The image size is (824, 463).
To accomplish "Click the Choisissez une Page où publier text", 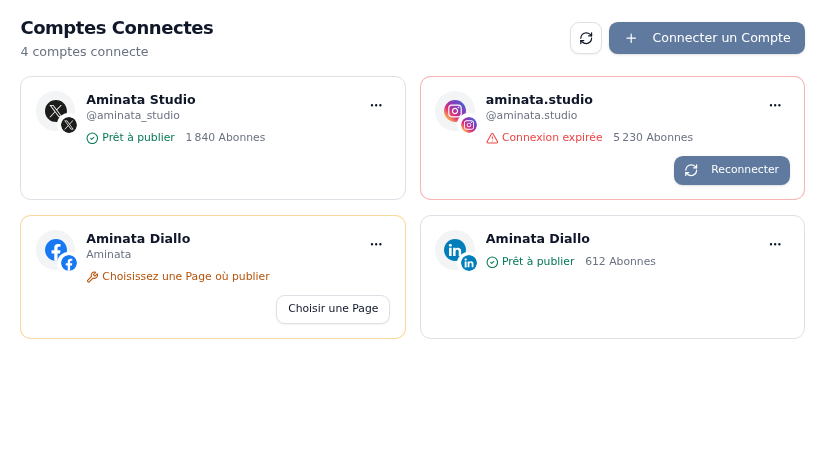I will coord(186,276).
